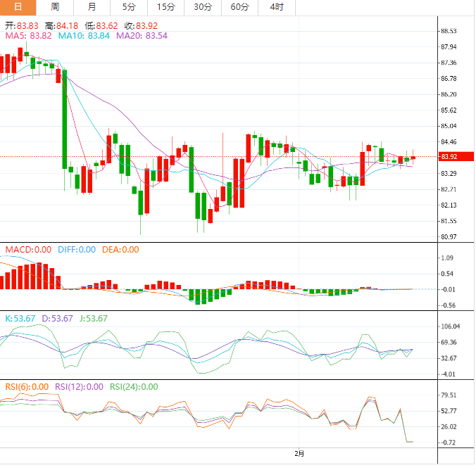
Task: Open the 30分 interval tab
Action: (203, 7)
